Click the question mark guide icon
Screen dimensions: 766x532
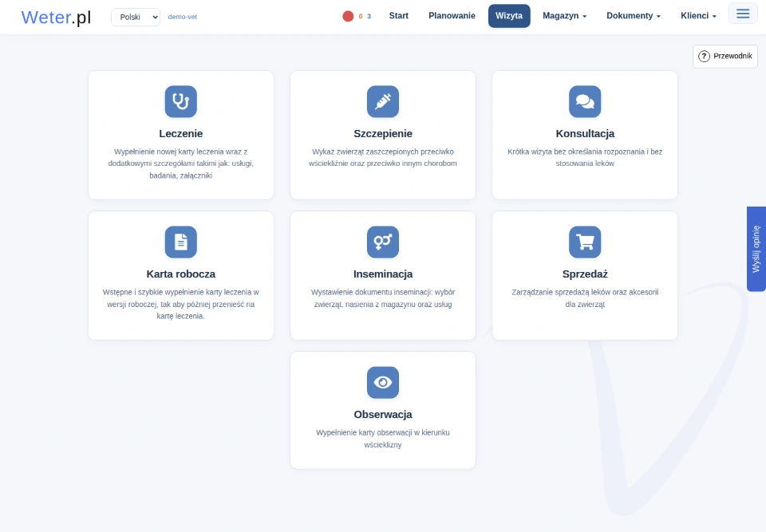point(704,56)
